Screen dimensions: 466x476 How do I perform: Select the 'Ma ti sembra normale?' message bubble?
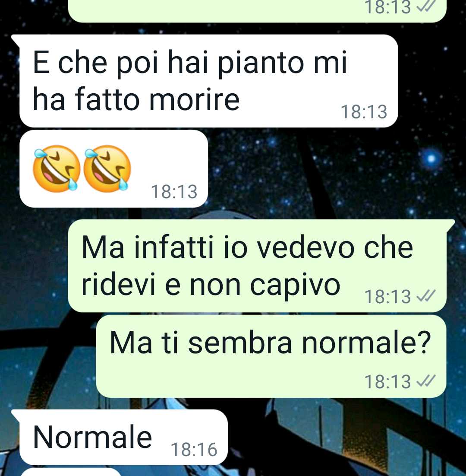(271, 356)
